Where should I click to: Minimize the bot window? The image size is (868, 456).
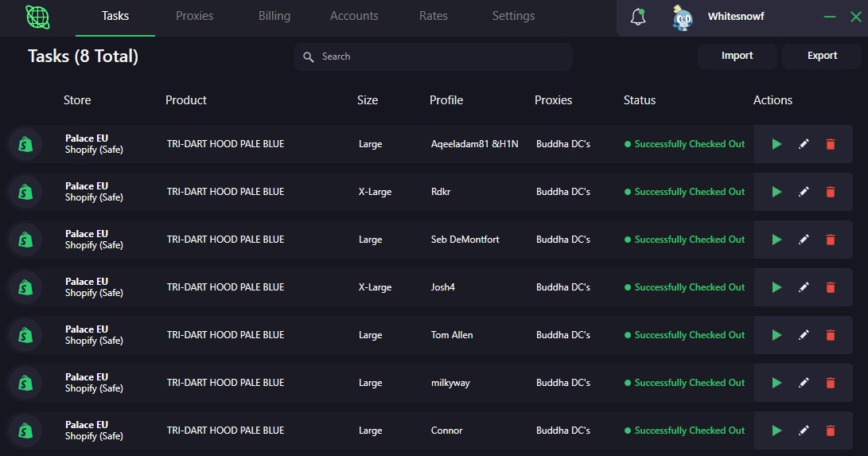click(829, 18)
